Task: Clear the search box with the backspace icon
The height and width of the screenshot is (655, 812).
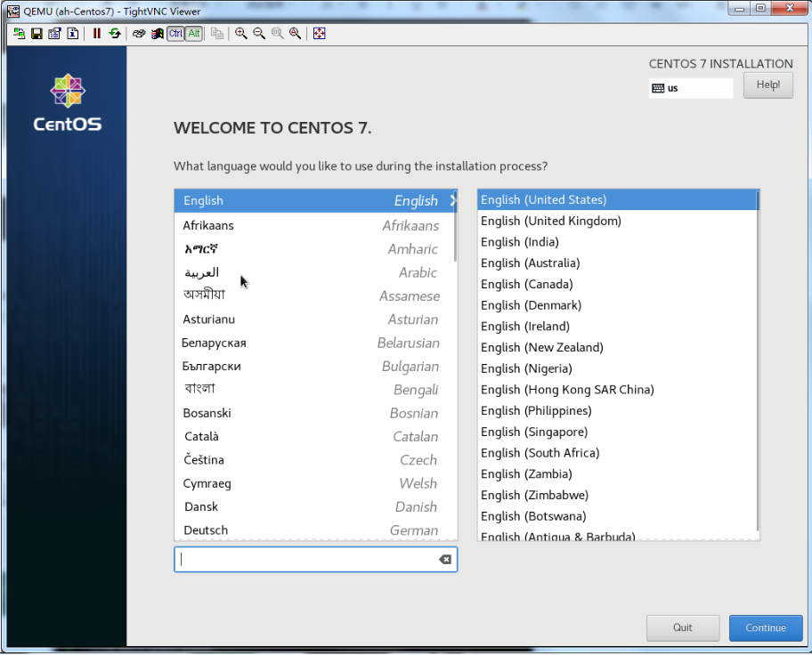Action: coord(445,560)
